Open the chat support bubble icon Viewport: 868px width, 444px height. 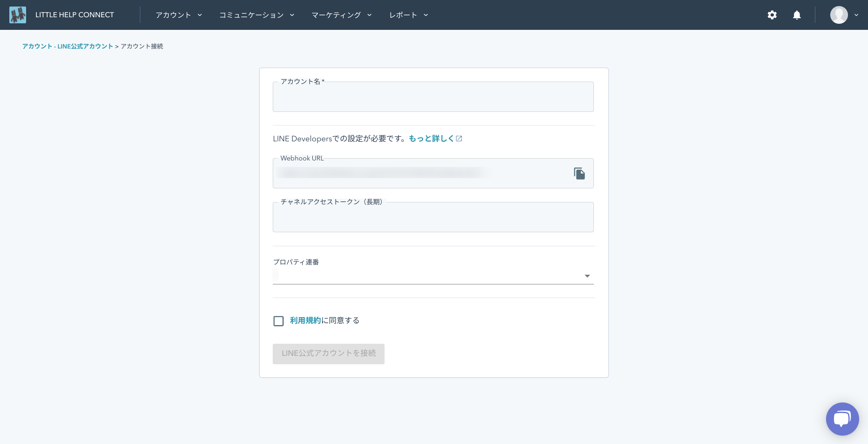click(842, 419)
